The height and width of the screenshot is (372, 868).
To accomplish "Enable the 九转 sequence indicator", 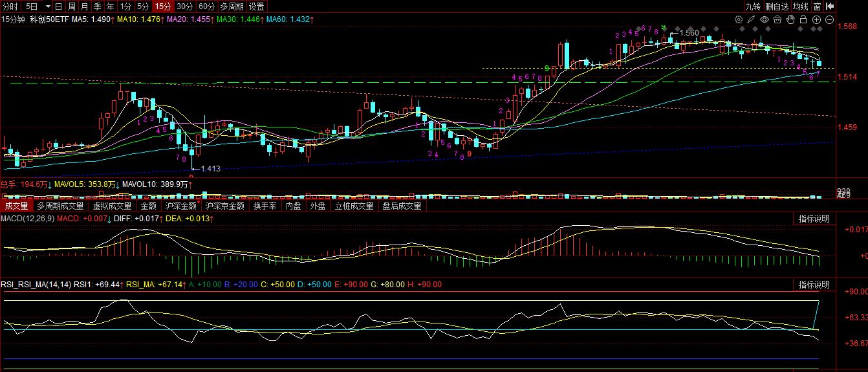I will tap(752, 6).
